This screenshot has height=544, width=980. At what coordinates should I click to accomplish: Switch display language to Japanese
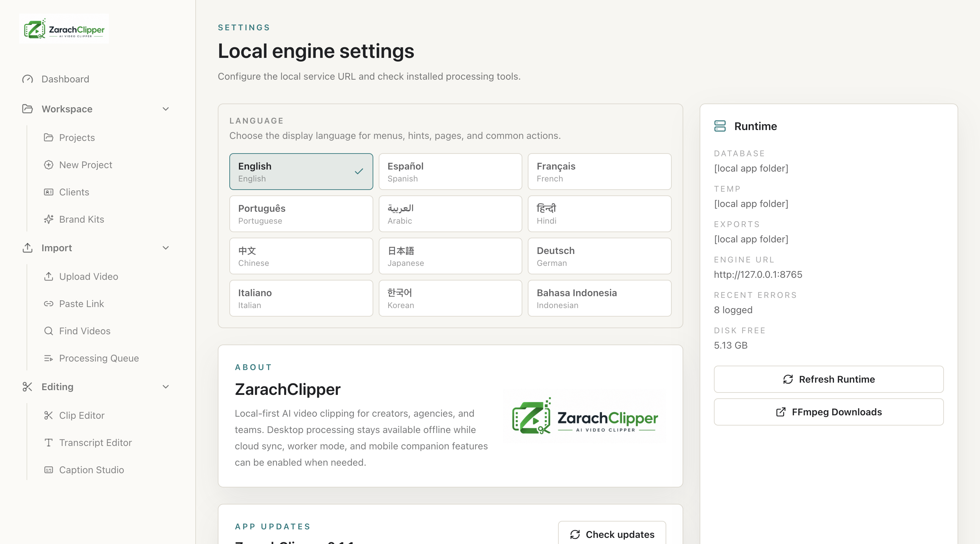(450, 256)
